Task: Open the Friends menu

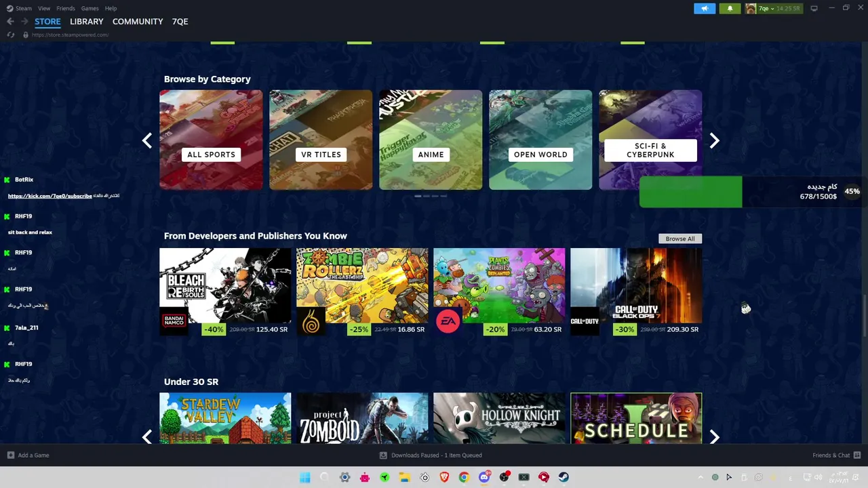Action: pos(66,8)
